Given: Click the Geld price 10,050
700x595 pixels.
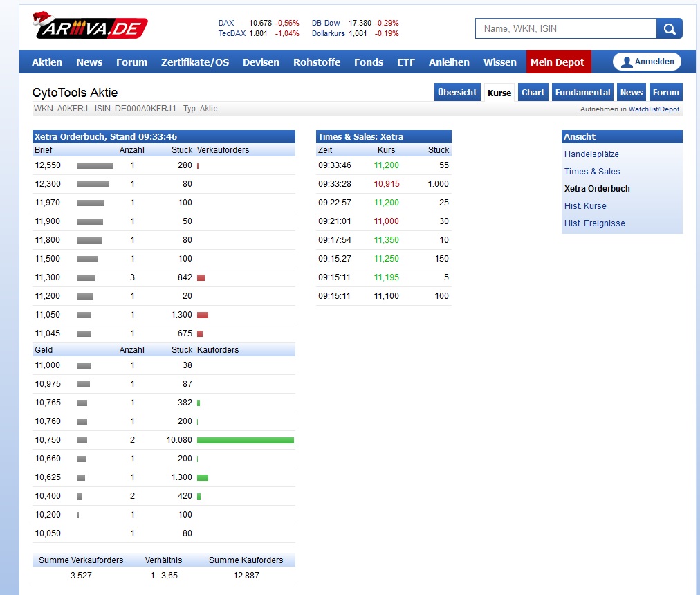Looking at the screenshot, I should tap(48, 533).
